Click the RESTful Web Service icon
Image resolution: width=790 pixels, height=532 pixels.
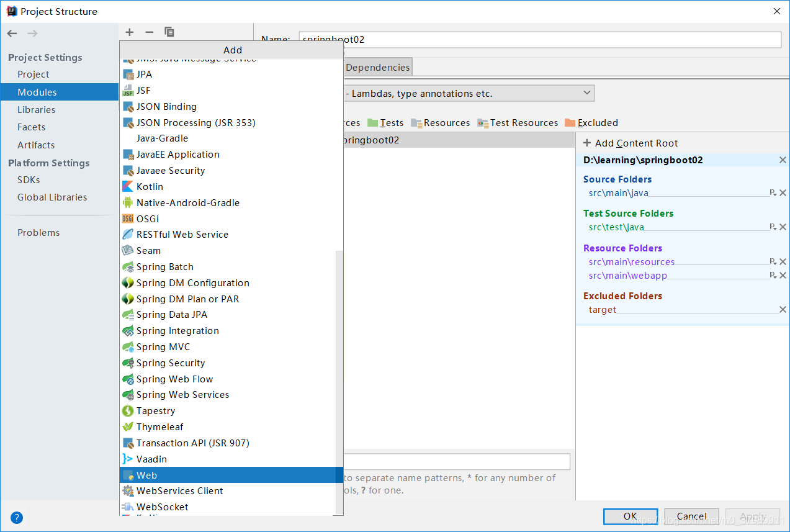pyautogui.click(x=128, y=235)
